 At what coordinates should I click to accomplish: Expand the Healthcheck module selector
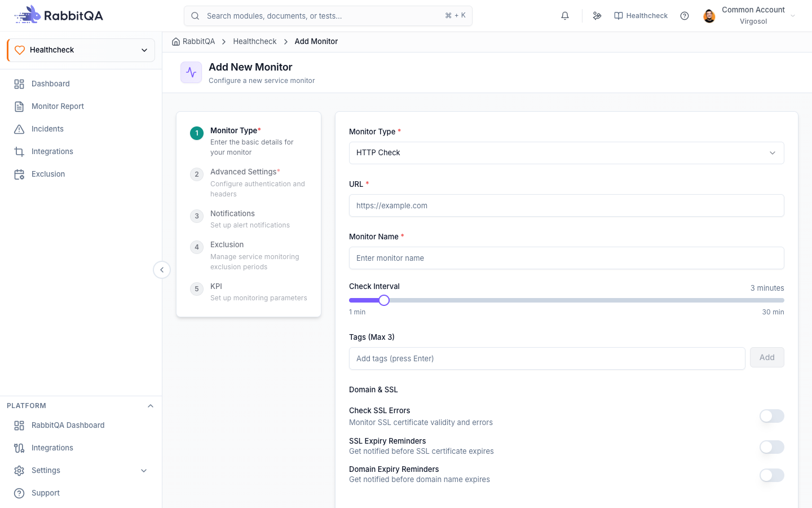(81, 50)
